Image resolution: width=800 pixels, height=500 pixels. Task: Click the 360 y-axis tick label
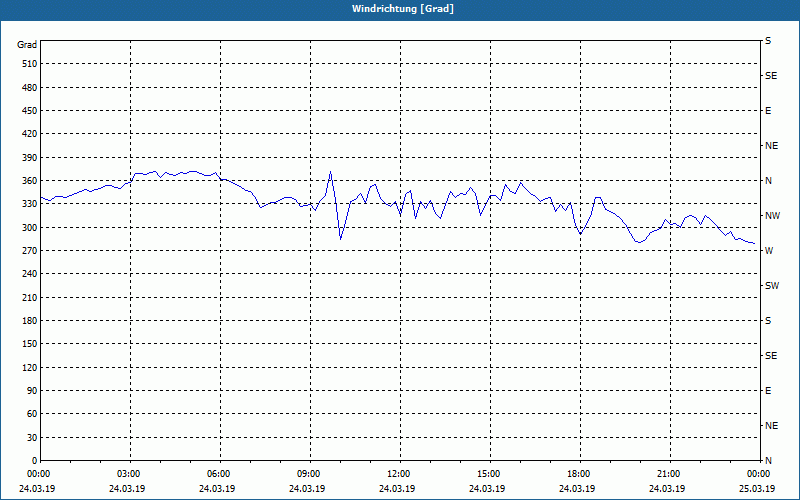pos(30,181)
